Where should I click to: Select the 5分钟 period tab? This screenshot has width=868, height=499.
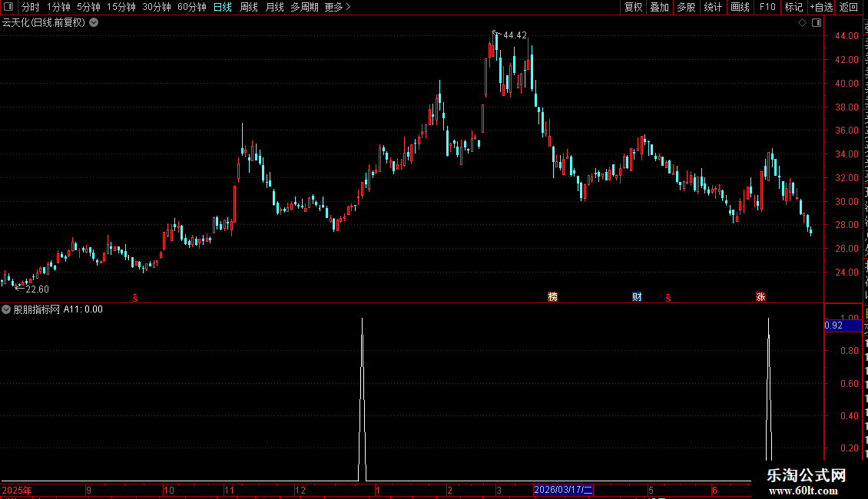[x=88, y=7]
